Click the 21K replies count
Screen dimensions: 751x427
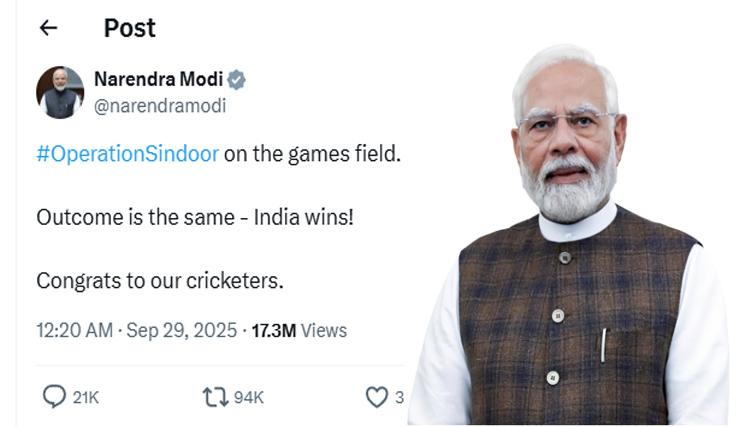pos(86,398)
